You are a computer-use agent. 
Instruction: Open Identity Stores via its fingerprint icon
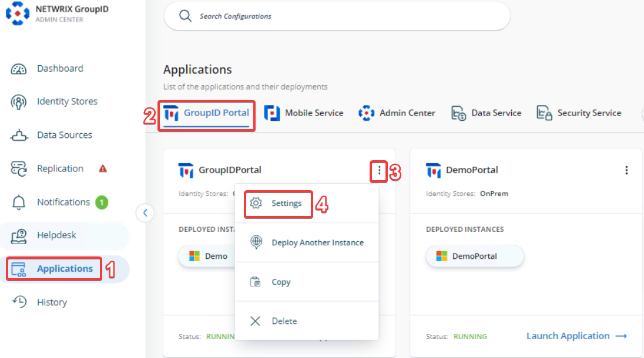coord(19,102)
